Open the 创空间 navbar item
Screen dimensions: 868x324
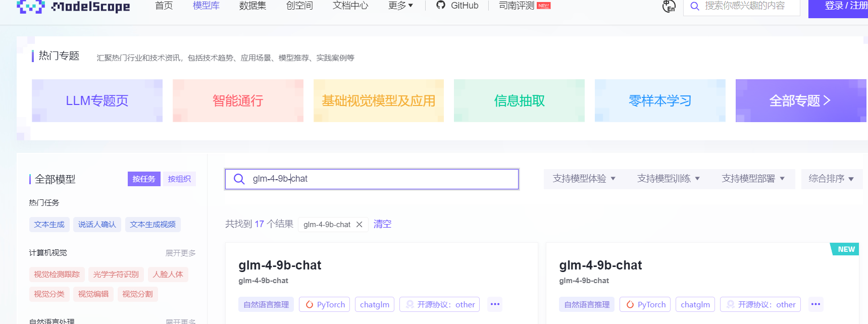point(299,6)
